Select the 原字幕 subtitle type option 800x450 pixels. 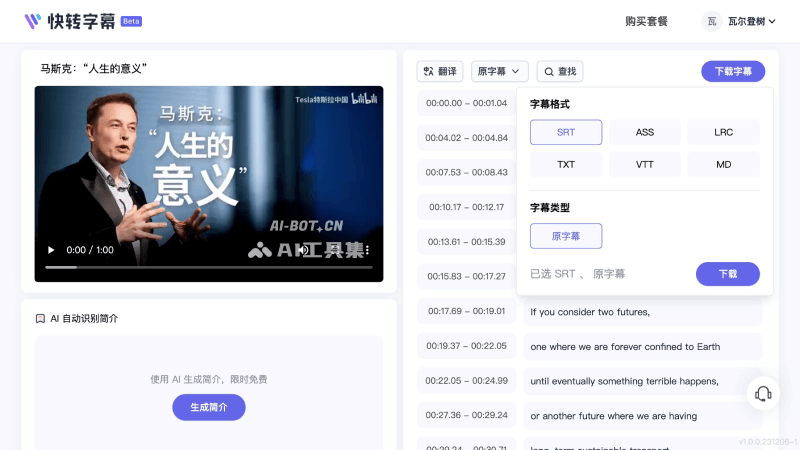coord(566,236)
